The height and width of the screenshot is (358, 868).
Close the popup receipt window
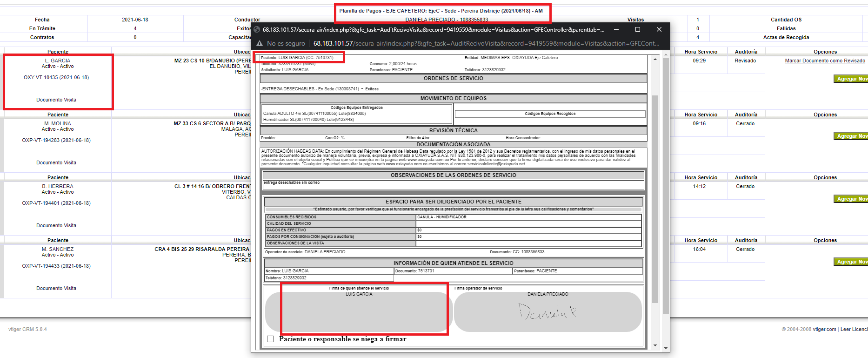[x=659, y=29]
